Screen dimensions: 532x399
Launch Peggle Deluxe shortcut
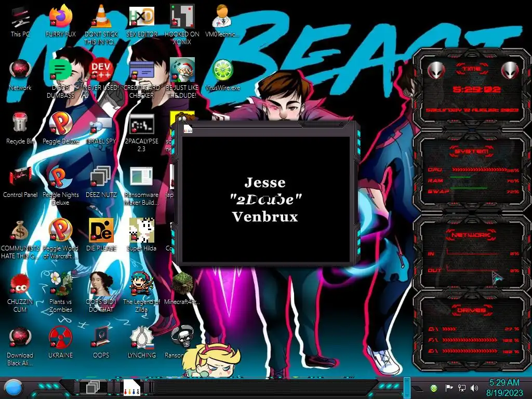tap(61, 123)
